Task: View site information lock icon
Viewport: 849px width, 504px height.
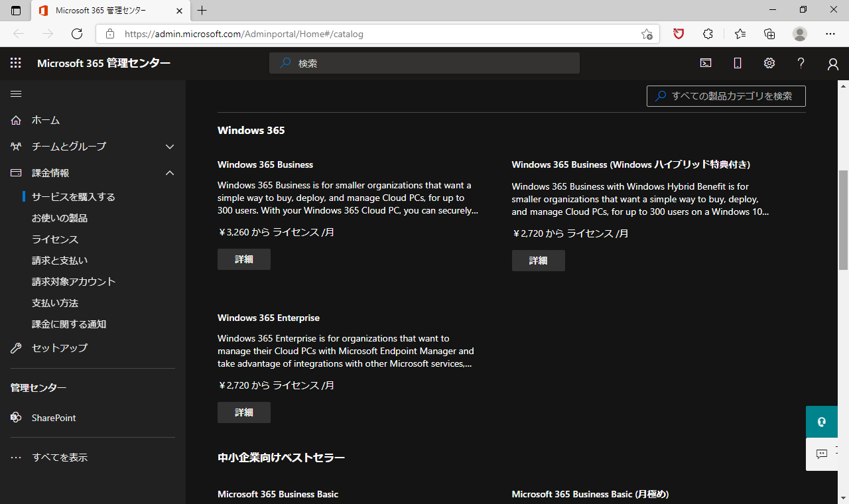Action: pos(110,34)
